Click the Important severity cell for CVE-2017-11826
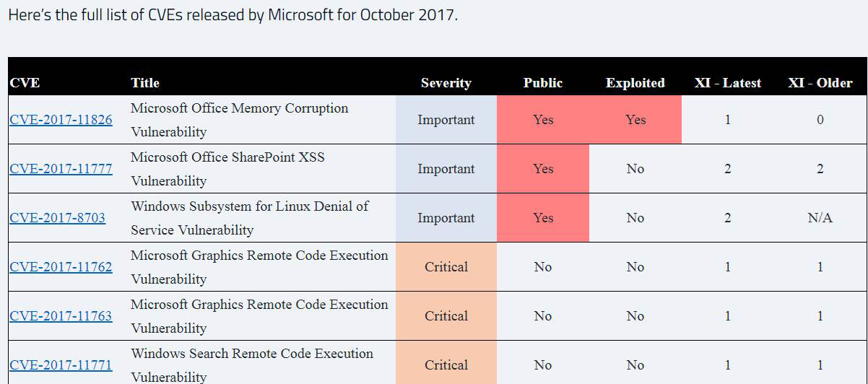This screenshot has width=868, height=384. pos(446,120)
